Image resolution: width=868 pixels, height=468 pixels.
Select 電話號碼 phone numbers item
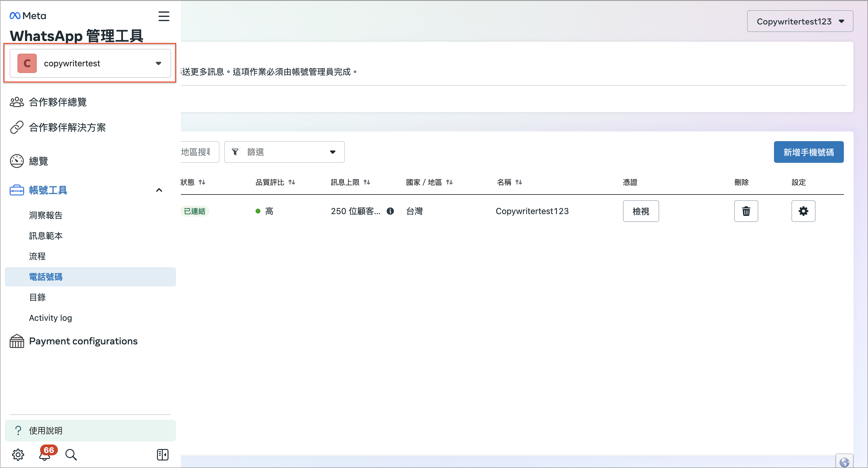click(x=90, y=277)
